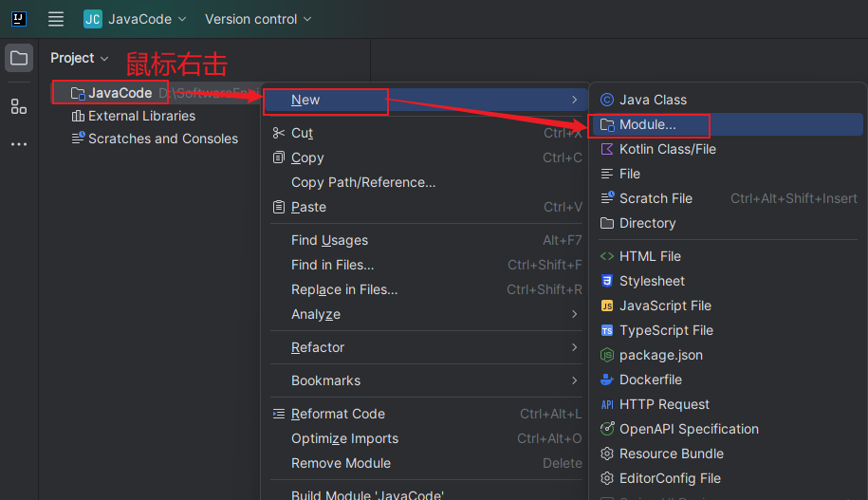Select Reformat Code menu entry
The width and height of the screenshot is (868, 500).
click(338, 414)
